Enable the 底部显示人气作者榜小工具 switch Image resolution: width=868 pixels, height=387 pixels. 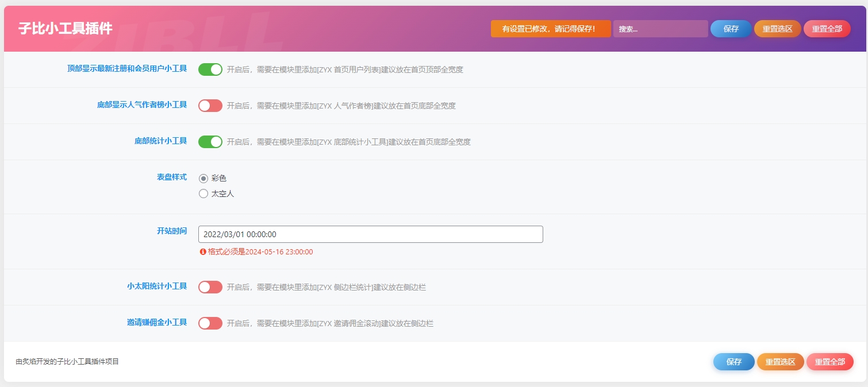[210, 106]
